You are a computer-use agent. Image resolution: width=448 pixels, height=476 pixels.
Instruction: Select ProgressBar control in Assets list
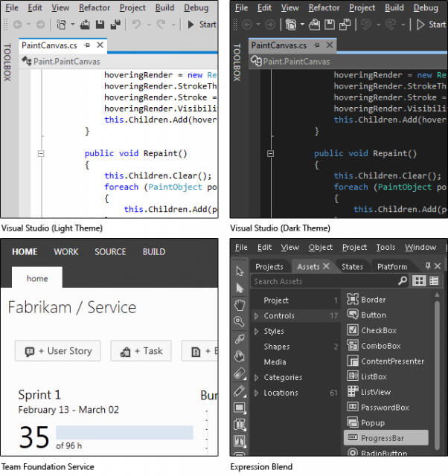point(386,438)
